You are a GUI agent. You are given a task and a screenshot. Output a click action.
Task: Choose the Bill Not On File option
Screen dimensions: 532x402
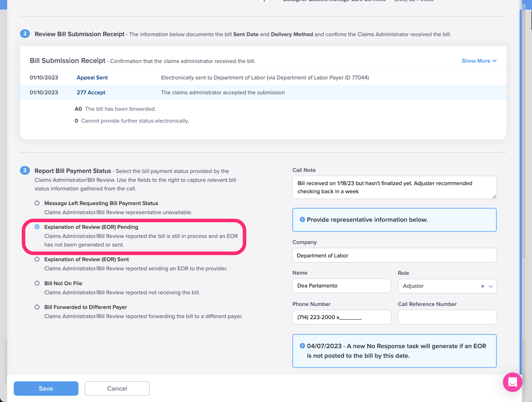37,283
